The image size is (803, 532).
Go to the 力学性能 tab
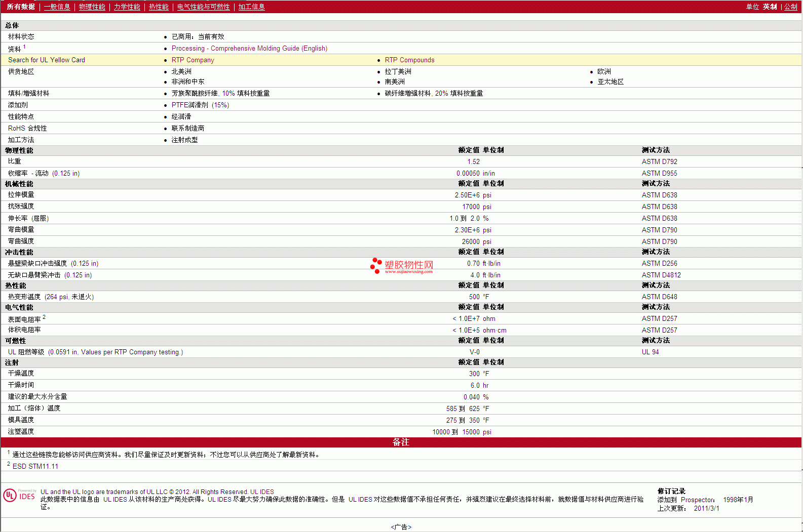pos(127,7)
